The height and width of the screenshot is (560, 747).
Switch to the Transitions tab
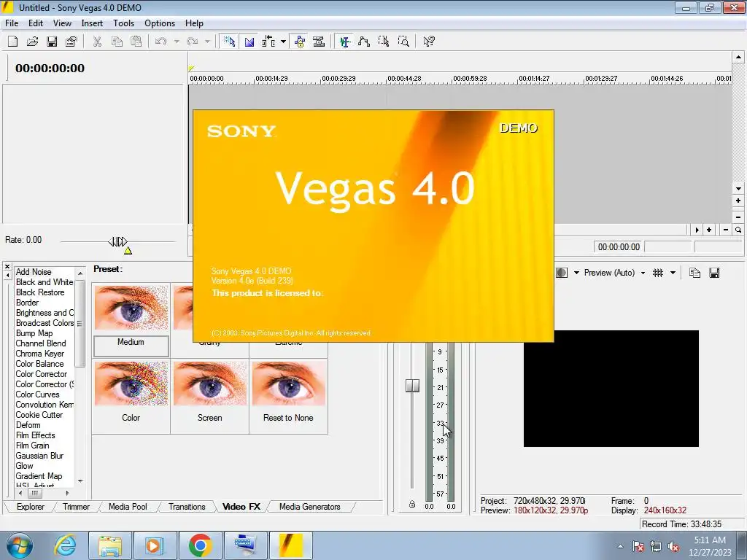(x=187, y=507)
